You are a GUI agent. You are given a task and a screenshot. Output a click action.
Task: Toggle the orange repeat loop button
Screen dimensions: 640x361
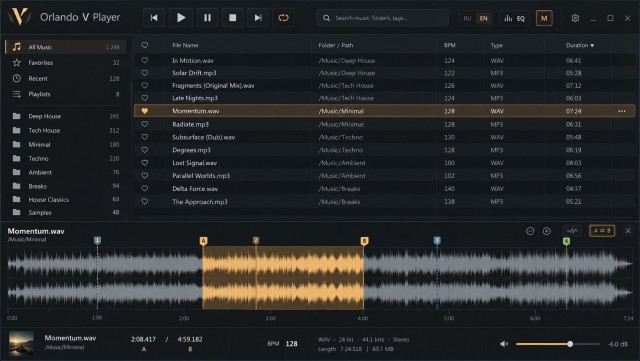click(x=283, y=18)
